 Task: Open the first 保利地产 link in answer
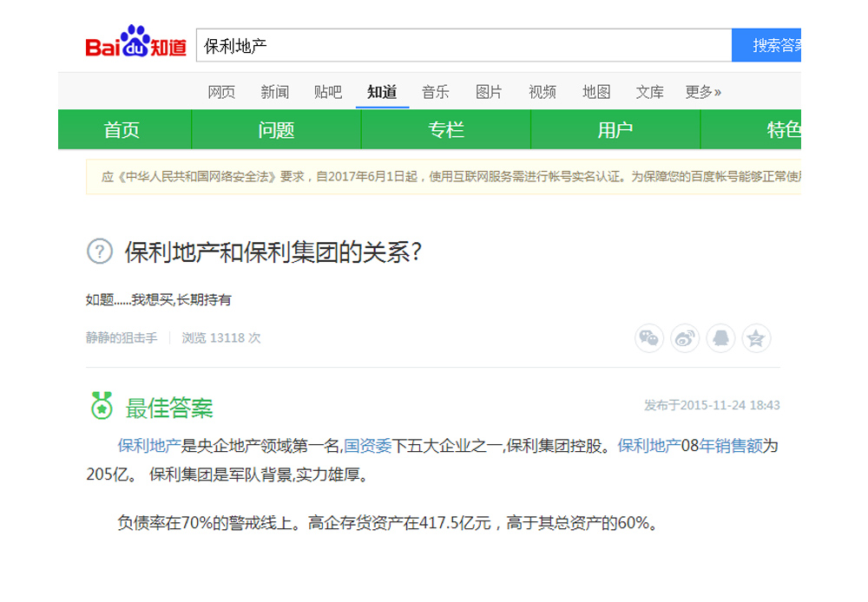click(x=149, y=445)
